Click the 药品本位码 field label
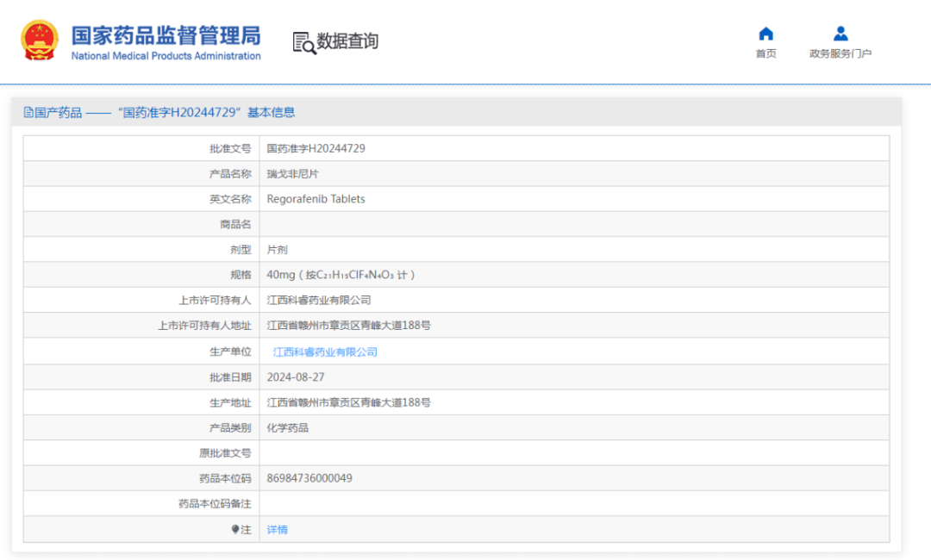Image resolution: width=931 pixels, height=560 pixels. click(225, 478)
